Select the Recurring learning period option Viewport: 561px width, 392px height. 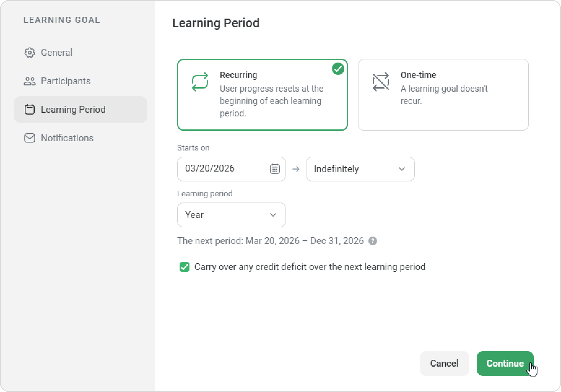262,94
